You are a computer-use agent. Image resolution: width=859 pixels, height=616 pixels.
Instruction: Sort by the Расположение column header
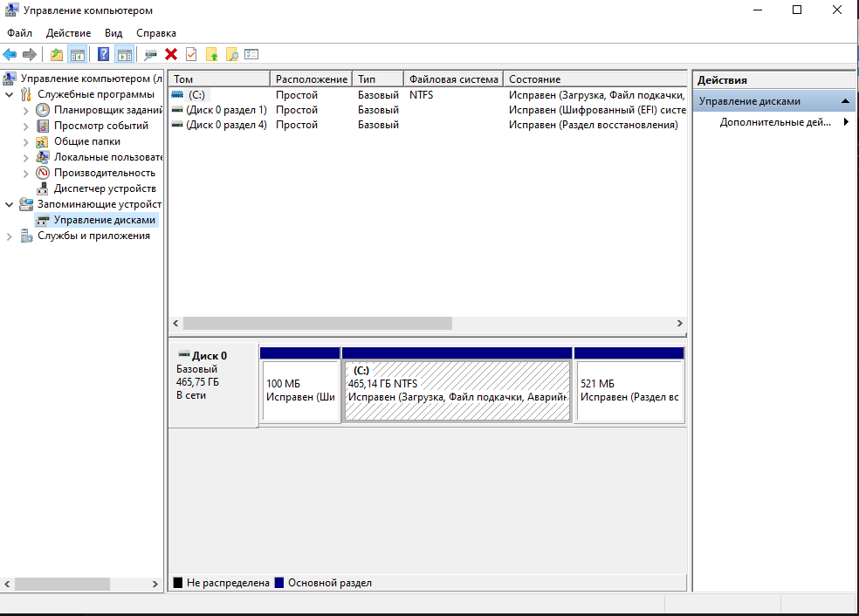[x=311, y=79]
